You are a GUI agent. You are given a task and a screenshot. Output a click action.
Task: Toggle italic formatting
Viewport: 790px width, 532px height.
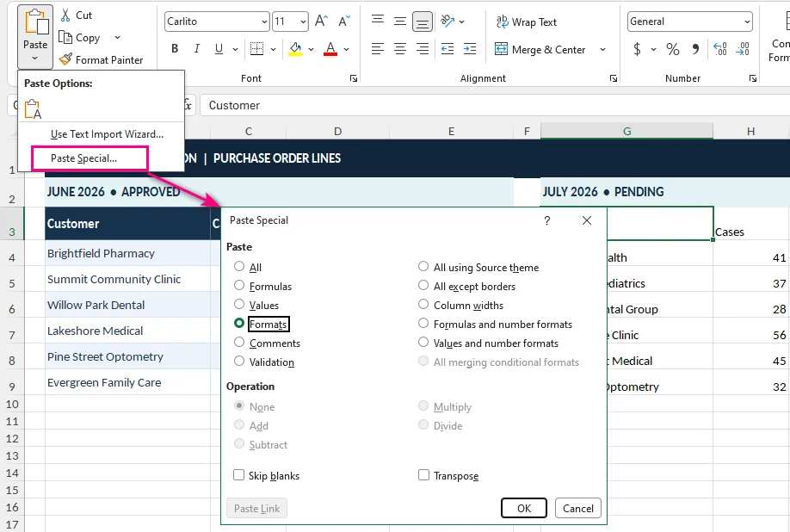tap(197, 49)
